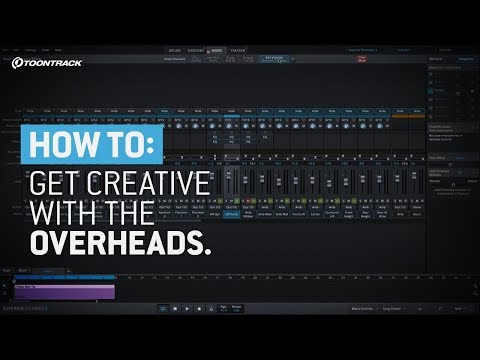This screenshot has height=360, width=480.
Task: Toggle the green button on Amb Near channel
Action: coord(270,201)
